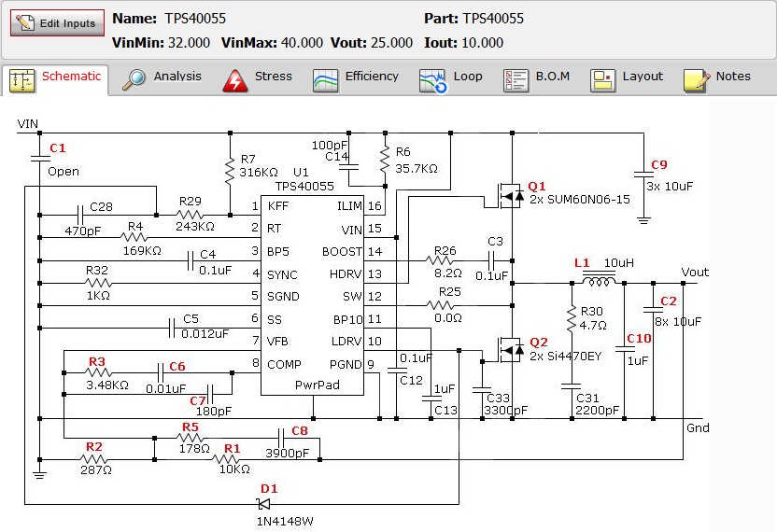
Task: Click the C31 2200pF capacitor
Action: pyautogui.click(x=572, y=386)
